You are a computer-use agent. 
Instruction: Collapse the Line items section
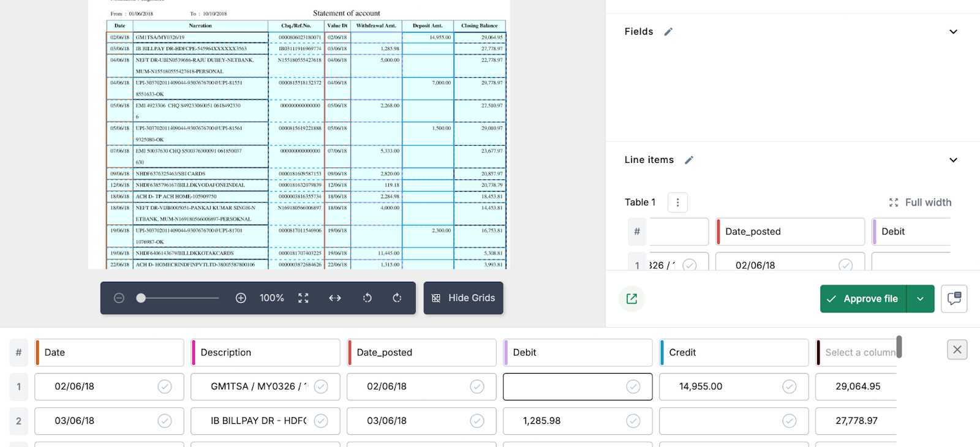[x=953, y=160]
